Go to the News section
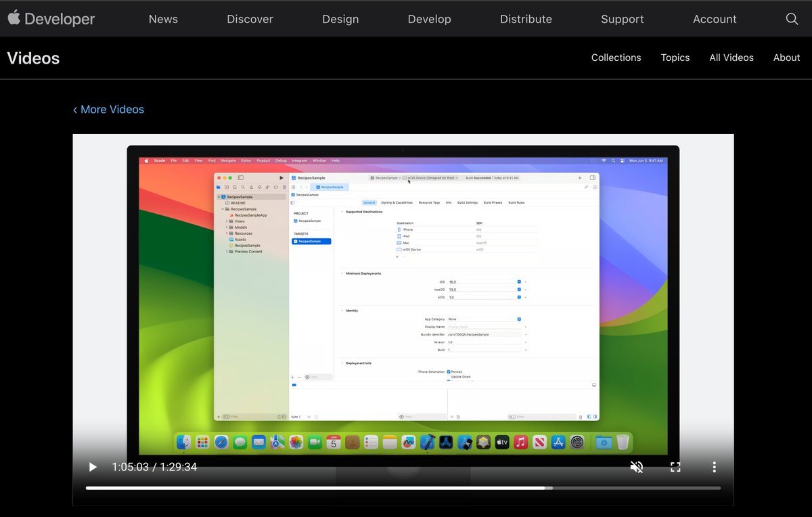 point(163,19)
